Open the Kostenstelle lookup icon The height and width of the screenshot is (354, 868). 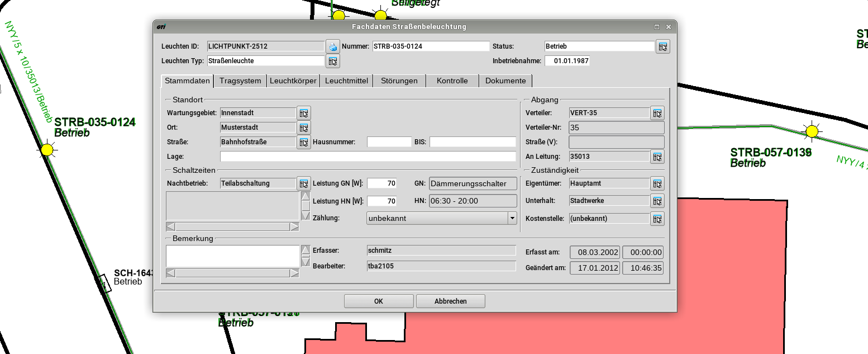pyautogui.click(x=657, y=219)
